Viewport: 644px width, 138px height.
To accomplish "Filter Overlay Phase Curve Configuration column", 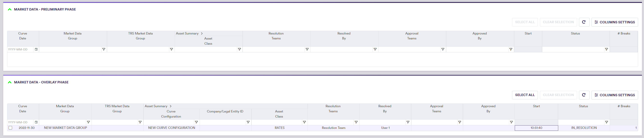I will pyautogui.click(x=196, y=122).
